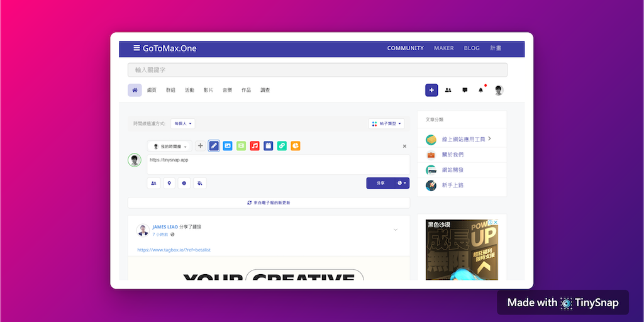Open the BLOG nav item
Image resolution: width=644 pixels, height=322 pixels.
pos(472,48)
